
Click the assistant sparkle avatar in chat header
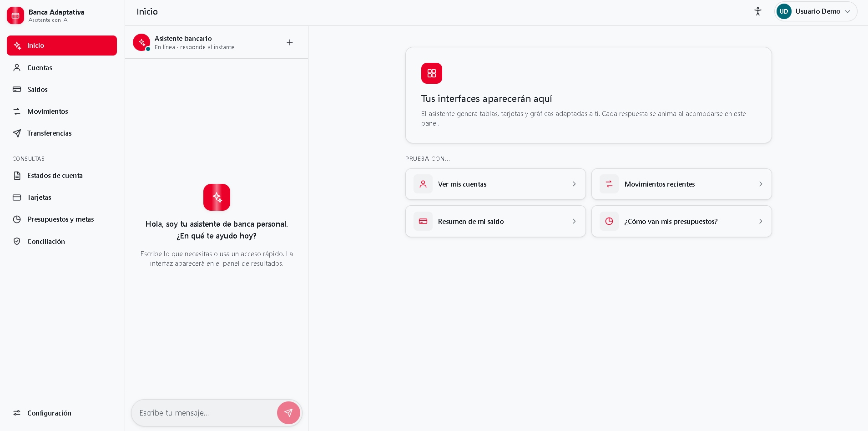[141, 42]
